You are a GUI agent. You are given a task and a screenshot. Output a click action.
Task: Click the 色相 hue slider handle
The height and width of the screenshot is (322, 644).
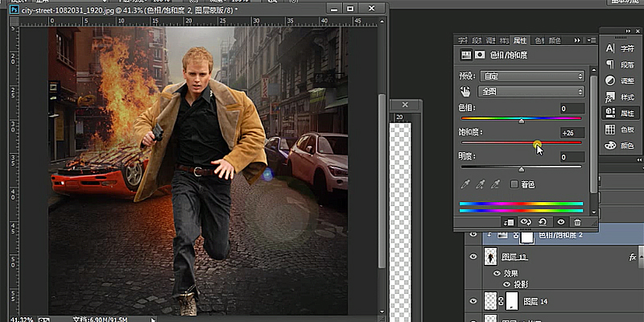522,122
